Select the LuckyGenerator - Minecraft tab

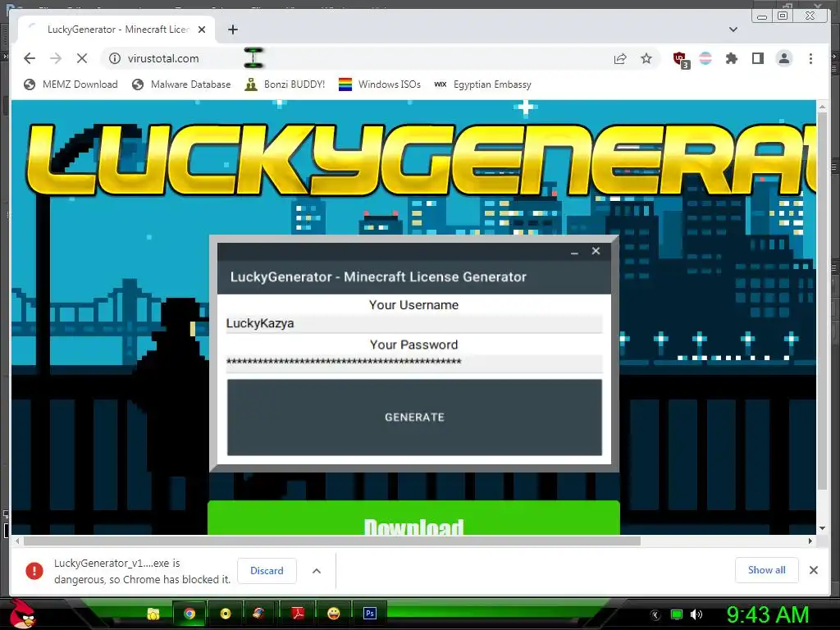pos(117,30)
